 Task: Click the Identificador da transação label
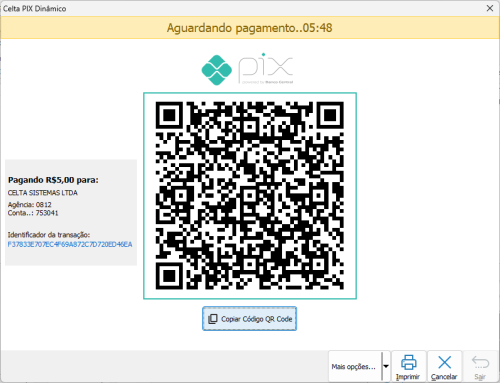tap(49, 235)
